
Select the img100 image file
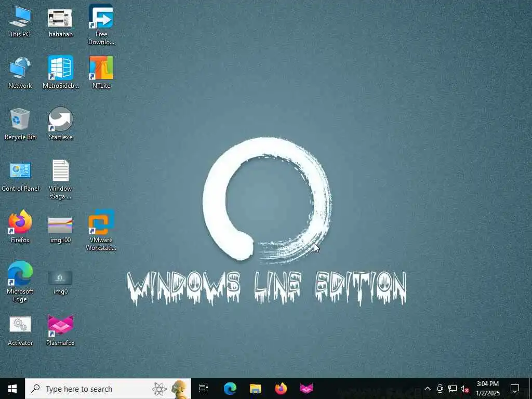click(x=60, y=230)
